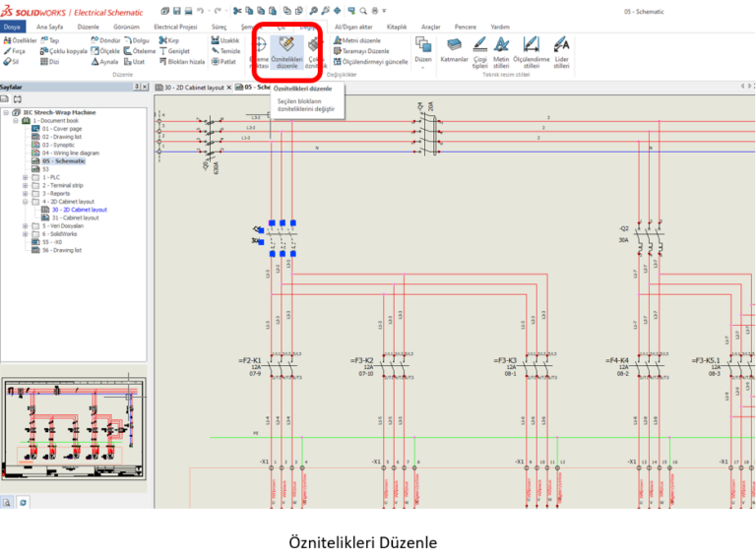Open the Görünüm ribbon tab
This screenshot has height=557, width=756.
click(x=126, y=27)
